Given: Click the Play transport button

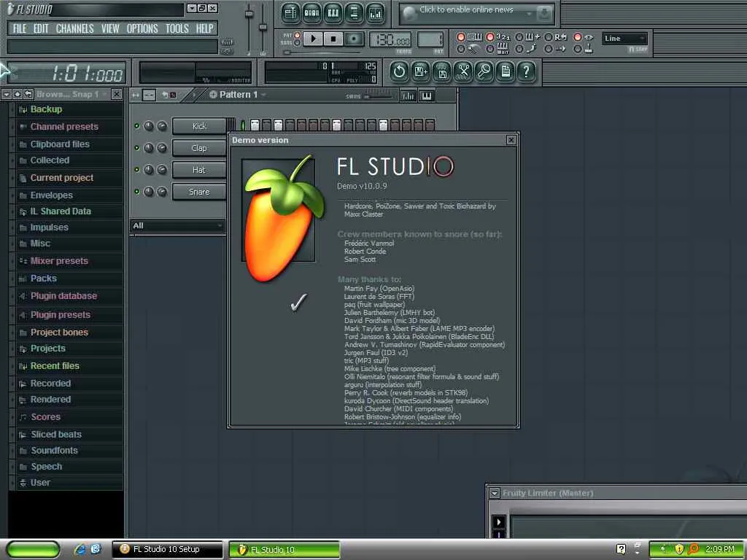Looking at the screenshot, I should (x=313, y=39).
